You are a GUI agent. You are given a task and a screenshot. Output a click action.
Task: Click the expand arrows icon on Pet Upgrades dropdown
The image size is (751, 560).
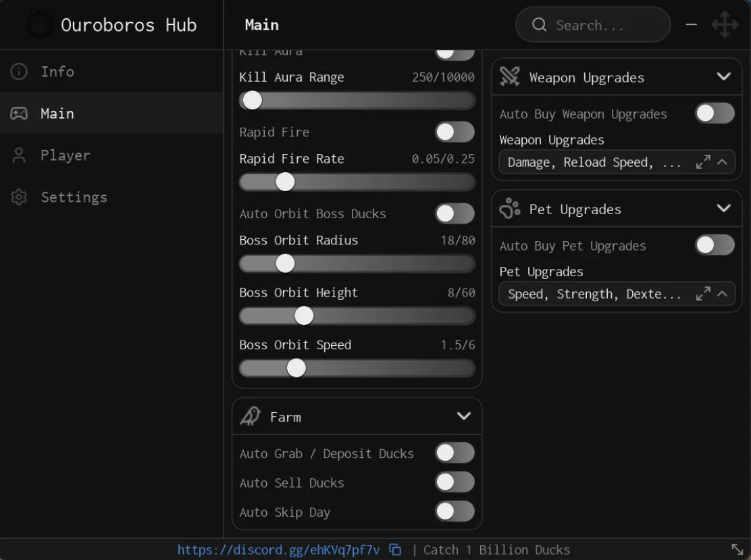[x=702, y=294]
